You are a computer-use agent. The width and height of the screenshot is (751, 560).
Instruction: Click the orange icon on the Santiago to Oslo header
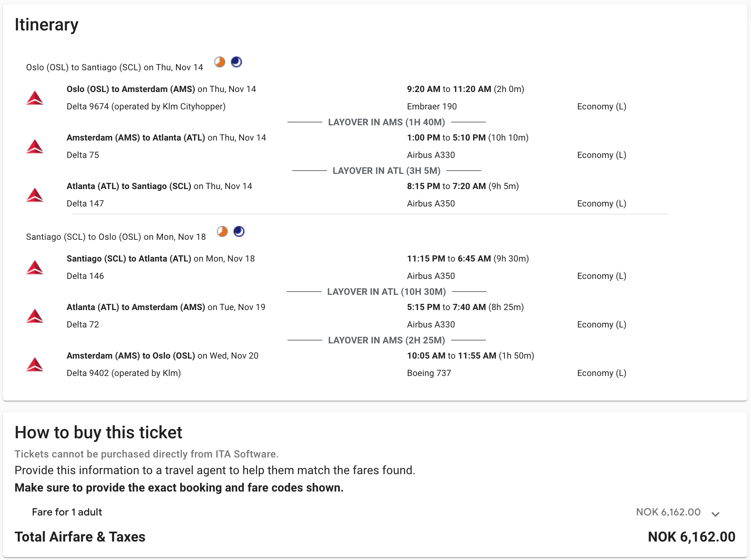[x=222, y=231]
